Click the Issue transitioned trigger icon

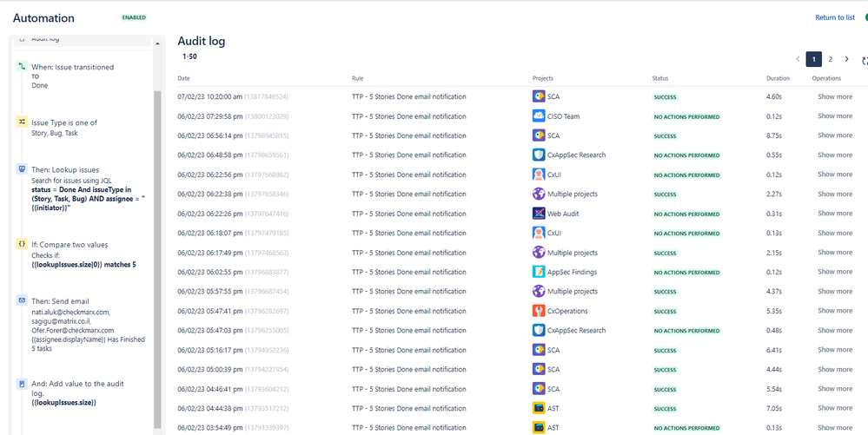click(22, 66)
